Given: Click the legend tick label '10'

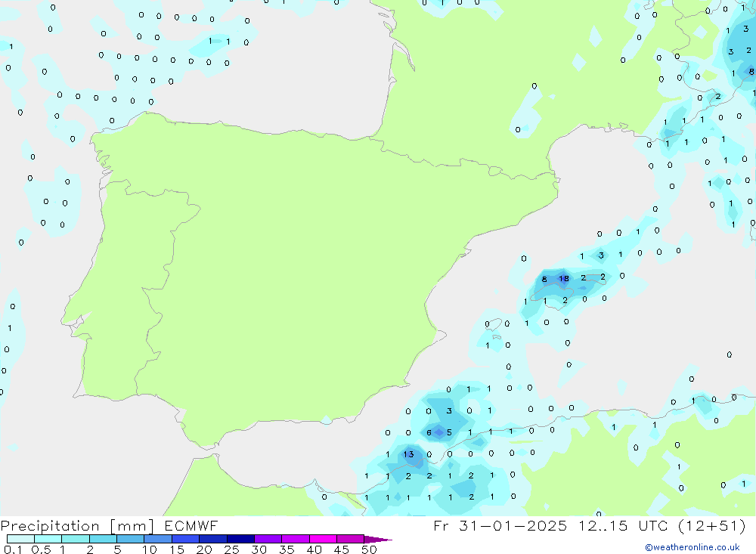Looking at the screenshot, I should [150, 549].
